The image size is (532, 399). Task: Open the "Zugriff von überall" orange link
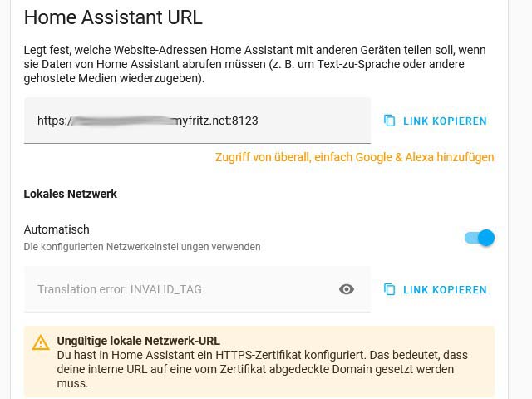point(354,156)
